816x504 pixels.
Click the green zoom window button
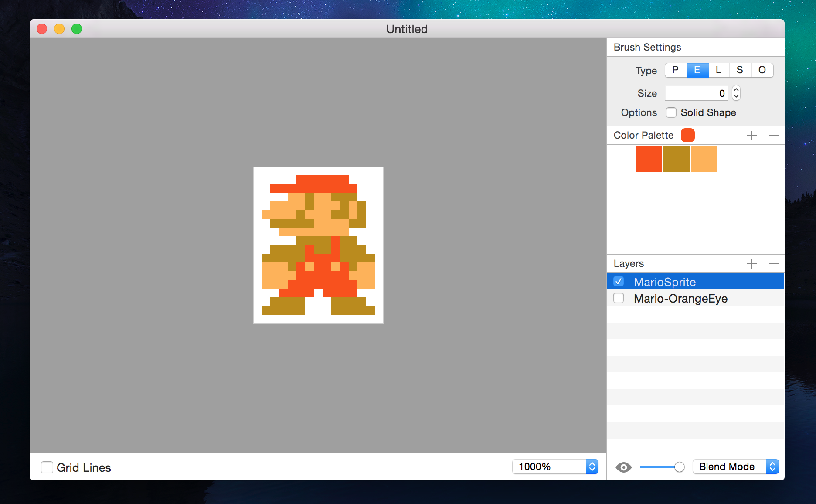tap(77, 29)
